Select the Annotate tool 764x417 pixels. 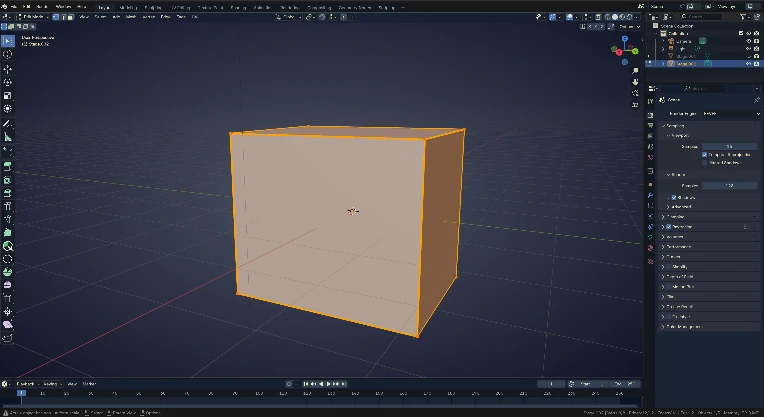point(8,124)
